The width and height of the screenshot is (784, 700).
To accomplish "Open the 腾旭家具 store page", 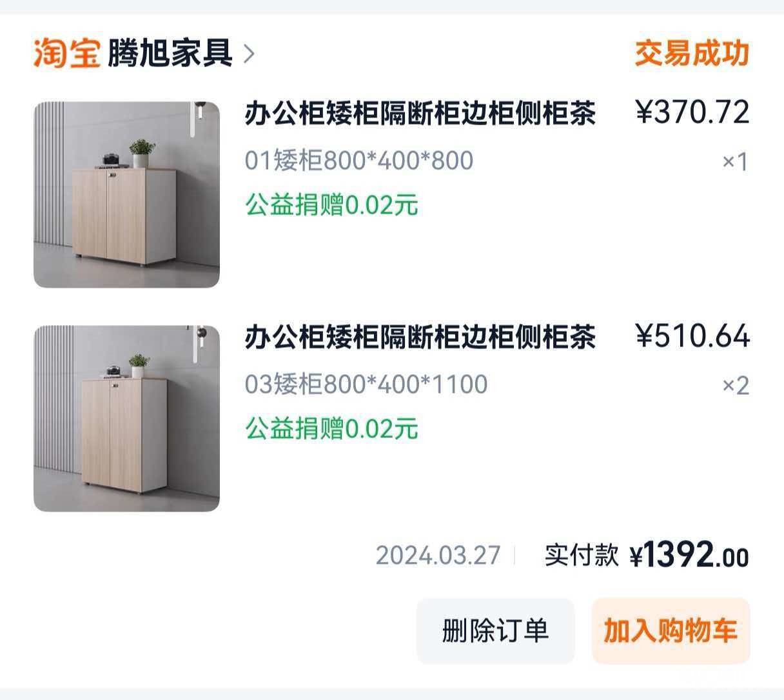I will (170, 53).
